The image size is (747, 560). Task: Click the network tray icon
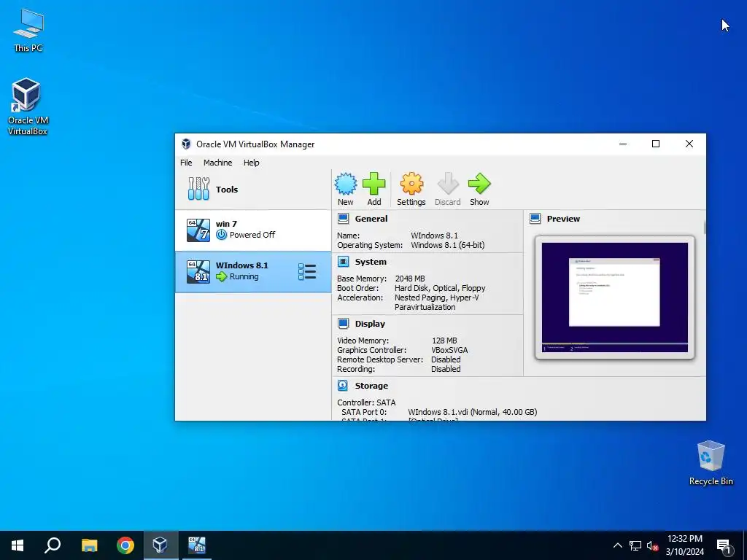coord(635,545)
